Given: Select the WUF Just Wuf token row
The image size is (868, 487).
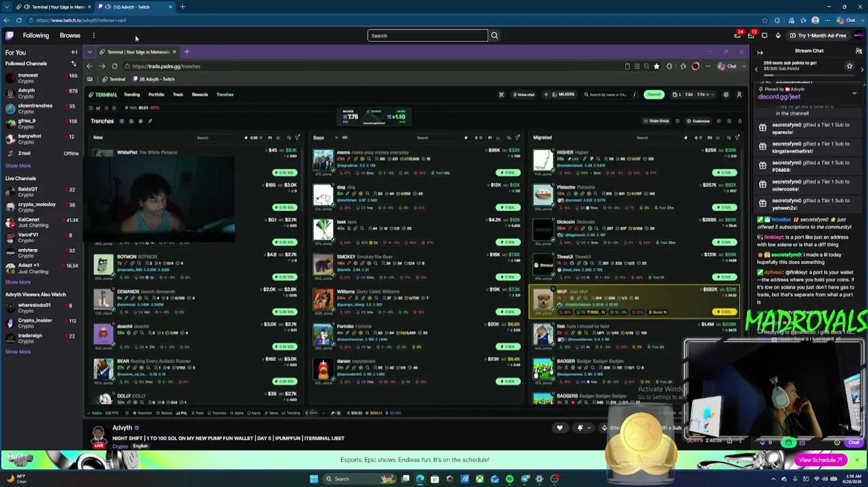Looking at the screenshot, I should 634,301.
